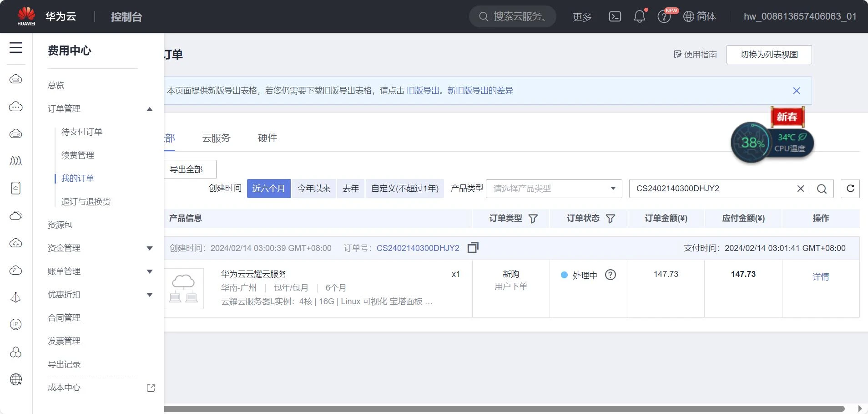
Task: Click the language globe icon 简体
Action: pyautogui.click(x=700, y=16)
